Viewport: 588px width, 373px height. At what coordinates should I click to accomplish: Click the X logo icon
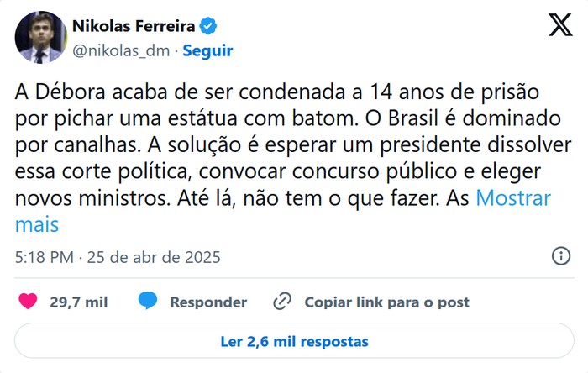tap(559, 25)
